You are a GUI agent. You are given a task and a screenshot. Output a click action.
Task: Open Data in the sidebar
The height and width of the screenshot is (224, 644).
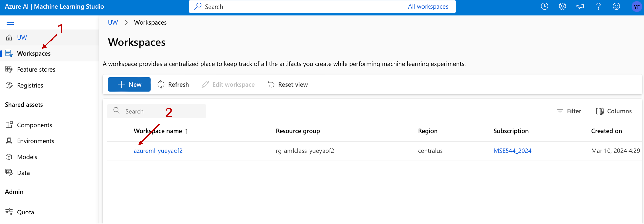[23, 173]
